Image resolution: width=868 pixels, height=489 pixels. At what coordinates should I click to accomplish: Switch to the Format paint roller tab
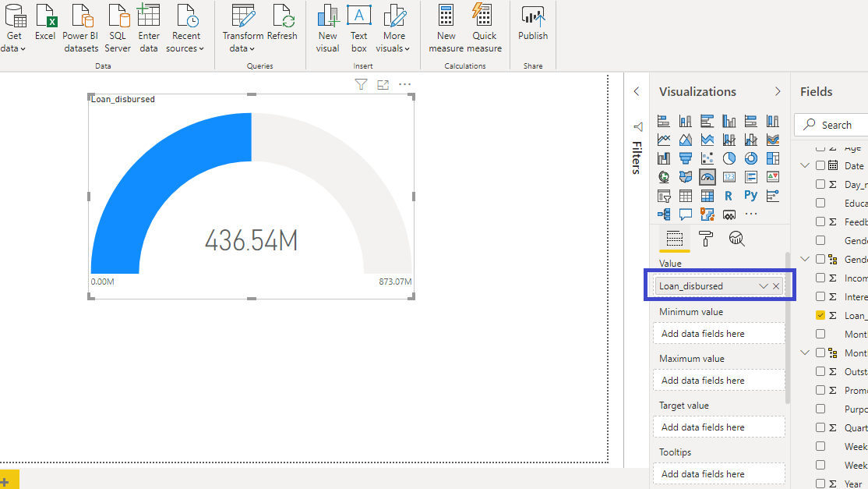tap(706, 239)
